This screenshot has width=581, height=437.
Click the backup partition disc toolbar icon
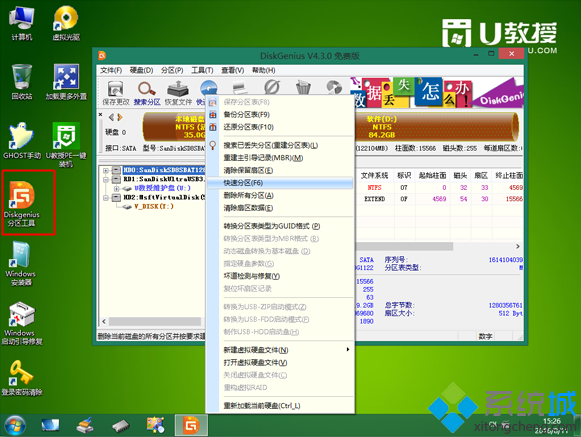334,87
